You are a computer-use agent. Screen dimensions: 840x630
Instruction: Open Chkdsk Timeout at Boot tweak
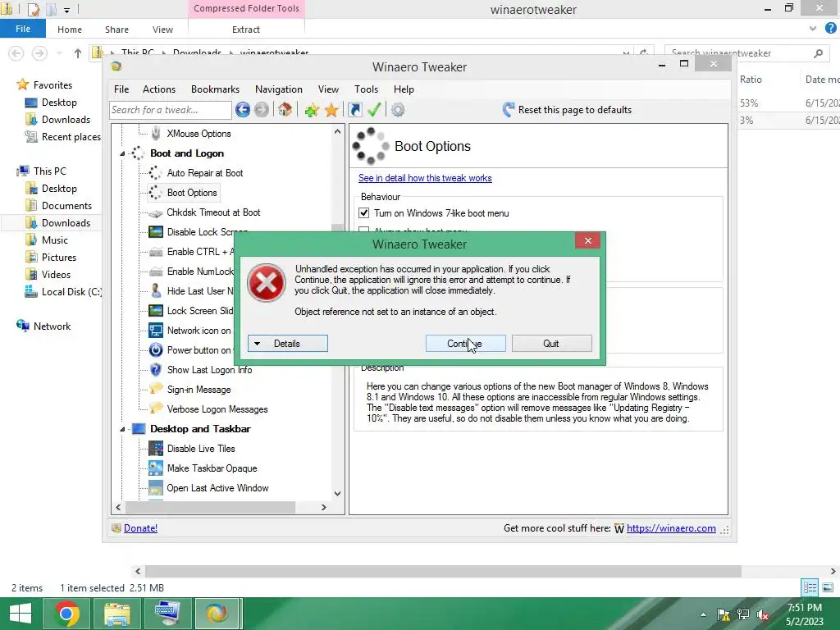(213, 212)
